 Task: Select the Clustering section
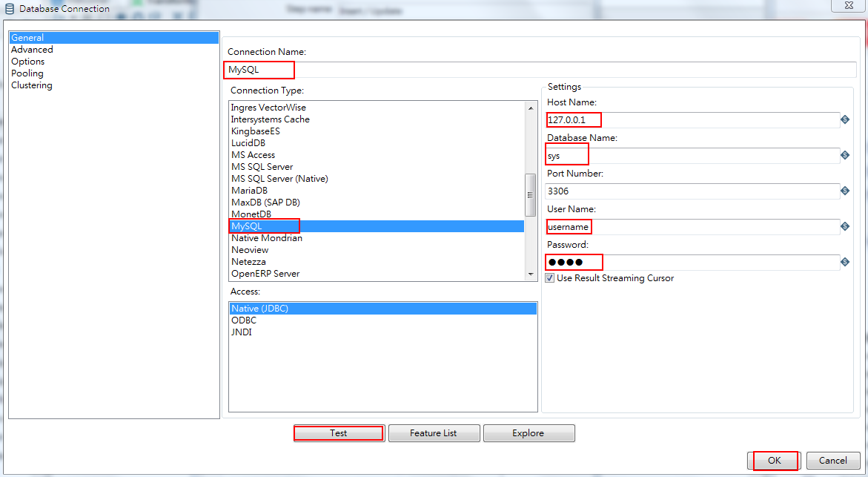[x=31, y=85]
